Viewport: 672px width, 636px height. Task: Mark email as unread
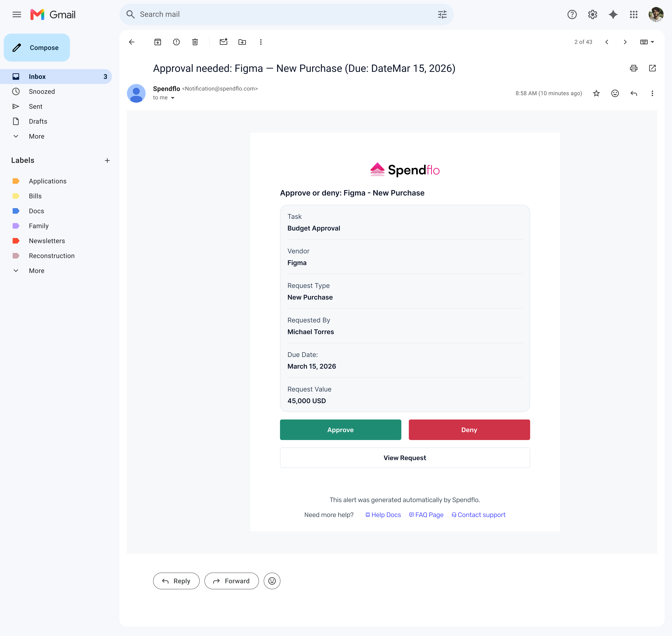223,42
